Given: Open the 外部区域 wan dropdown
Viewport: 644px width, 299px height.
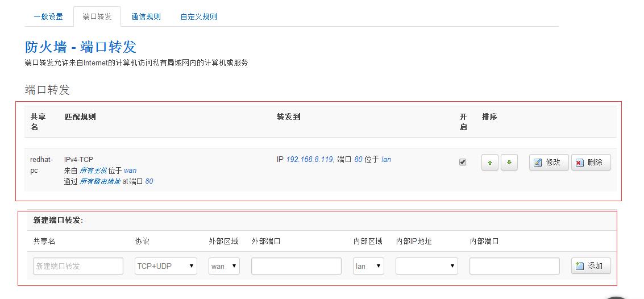Looking at the screenshot, I should (x=225, y=266).
